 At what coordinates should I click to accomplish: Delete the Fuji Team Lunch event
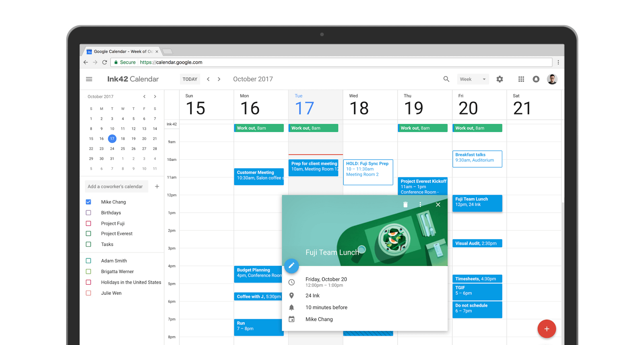click(405, 205)
